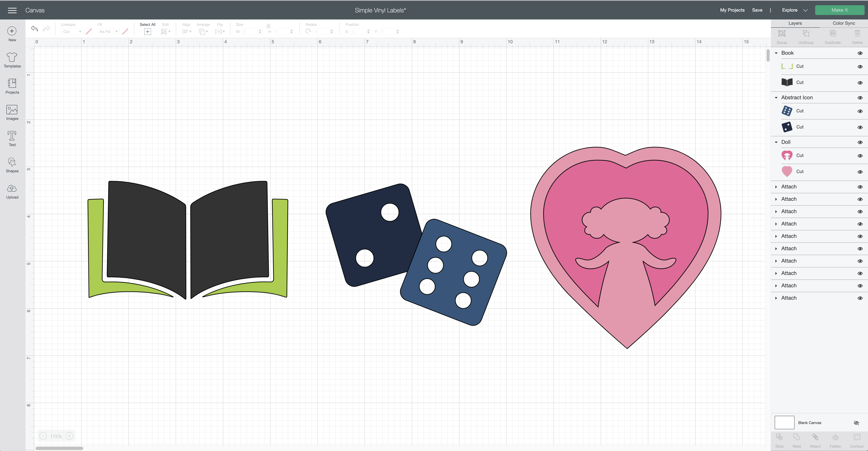Click the Upload cloud icon
Screen dimensions: 868x451
tap(12, 189)
